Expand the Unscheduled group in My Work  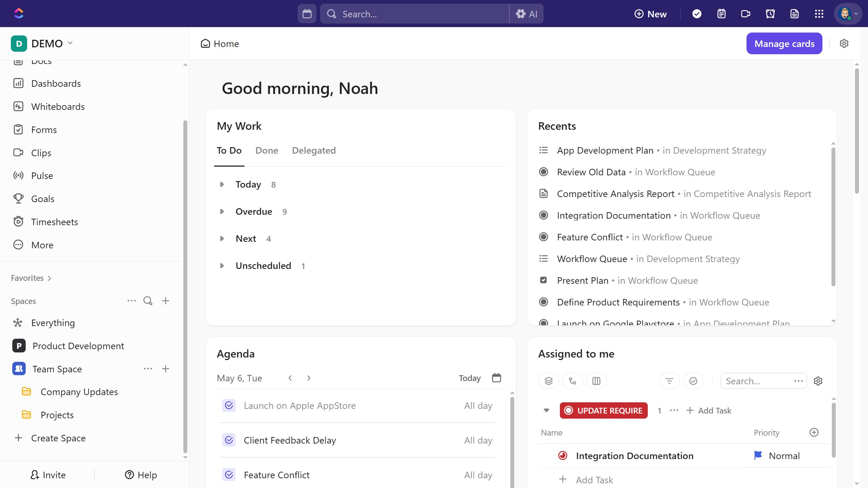222,266
